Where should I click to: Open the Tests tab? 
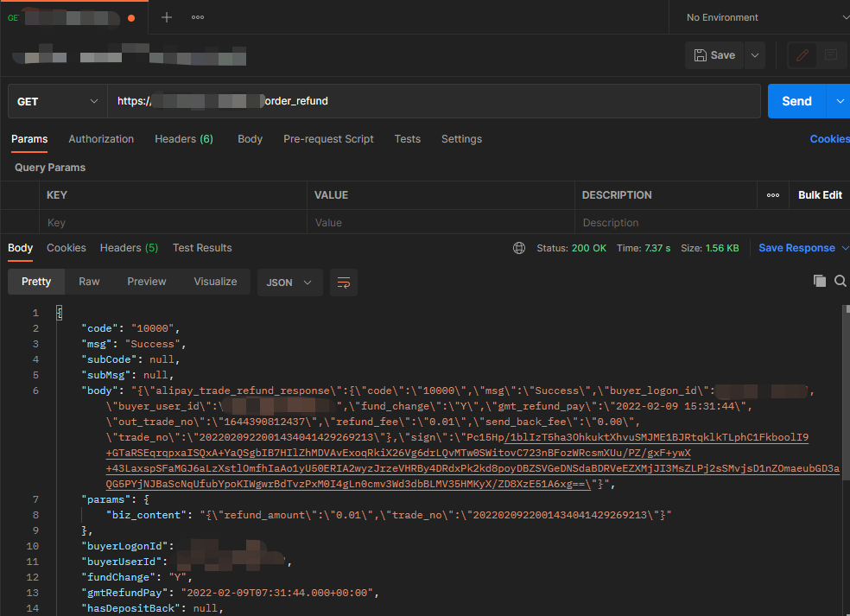407,139
